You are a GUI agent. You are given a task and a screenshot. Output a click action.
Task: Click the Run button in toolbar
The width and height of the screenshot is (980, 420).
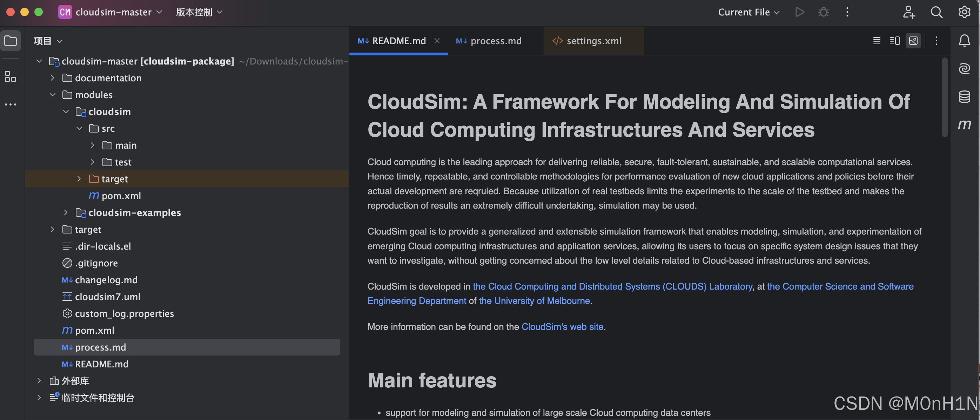800,12
